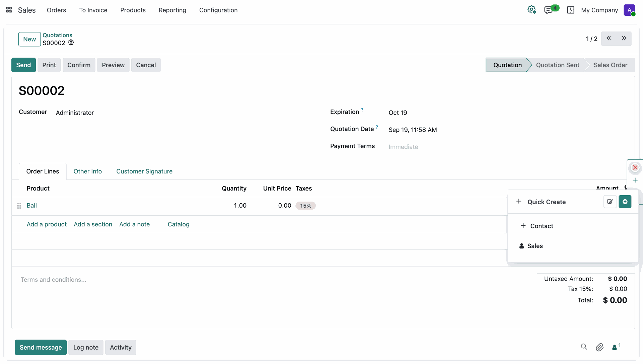Viewport: 643px width, 364px height.
Task: Open the Quotations breadcrumb link
Action: [x=57, y=35]
